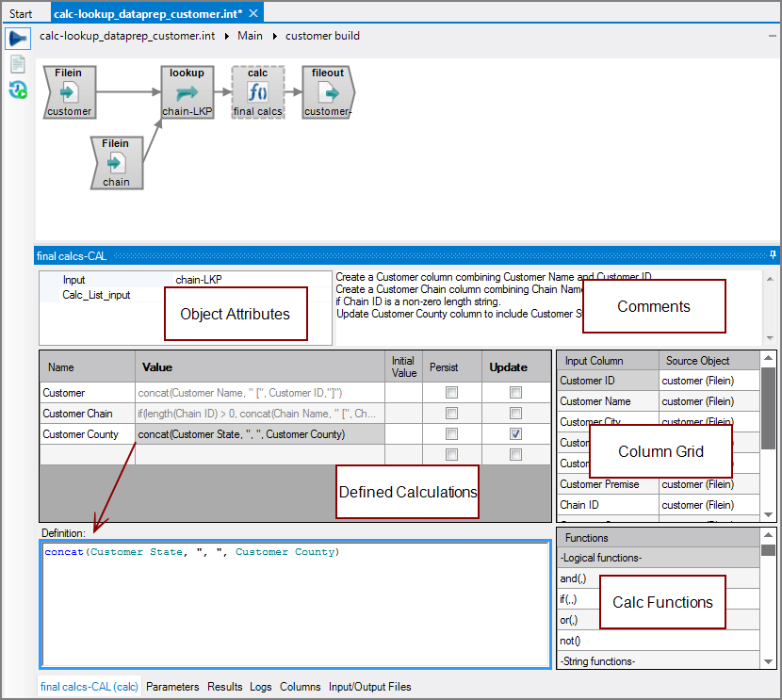Screen dimensions: 782x700
Task: Click the green refresh icon in sidebar
Action: [x=17, y=90]
